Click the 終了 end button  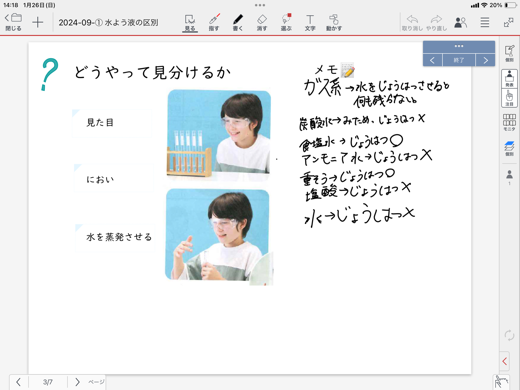(459, 60)
